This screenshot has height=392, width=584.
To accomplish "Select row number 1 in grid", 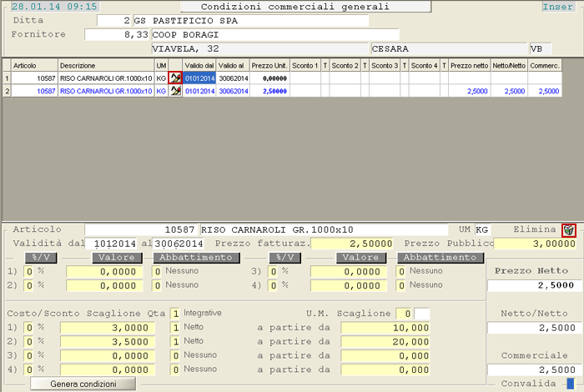I will (x=7, y=78).
